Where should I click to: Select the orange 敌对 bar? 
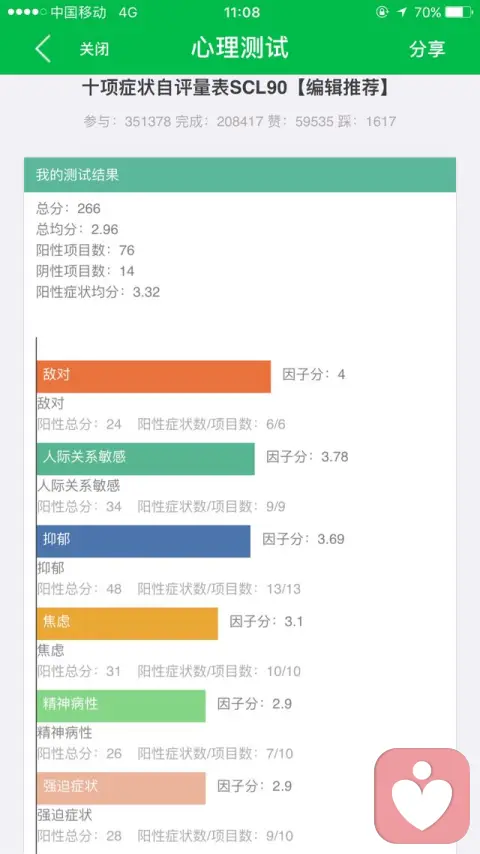pos(154,376)
